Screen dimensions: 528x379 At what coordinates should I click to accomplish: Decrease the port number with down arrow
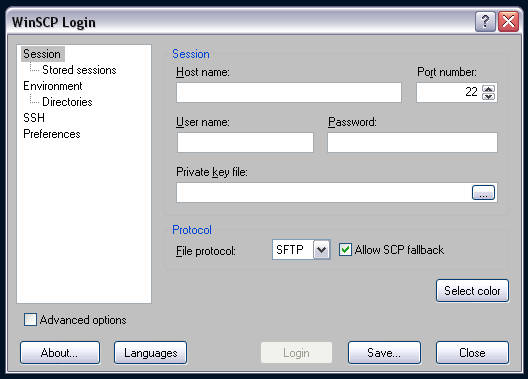[489, 97]
